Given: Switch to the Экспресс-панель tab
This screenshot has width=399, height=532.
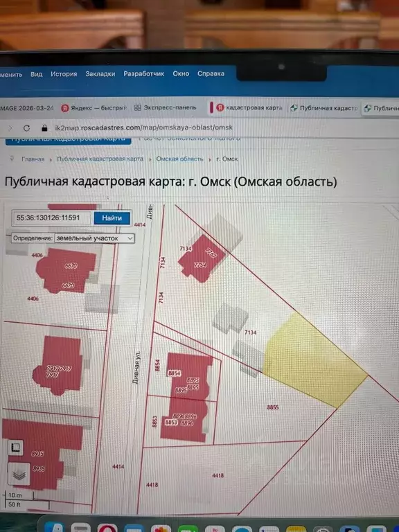Looking at the screenshot, I should click(x=166, y=107).
